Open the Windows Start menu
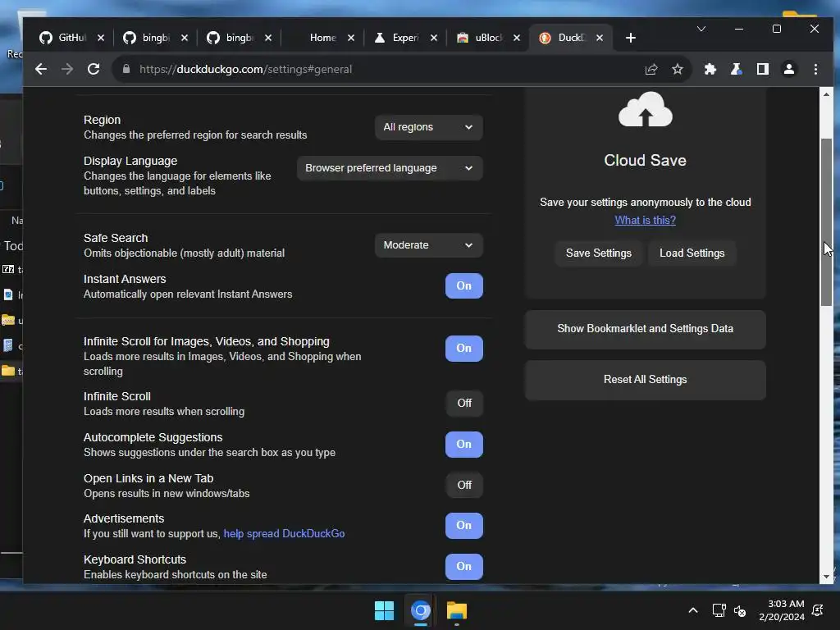The width and height of the screenshot is (840, 630). pos(384,610)
